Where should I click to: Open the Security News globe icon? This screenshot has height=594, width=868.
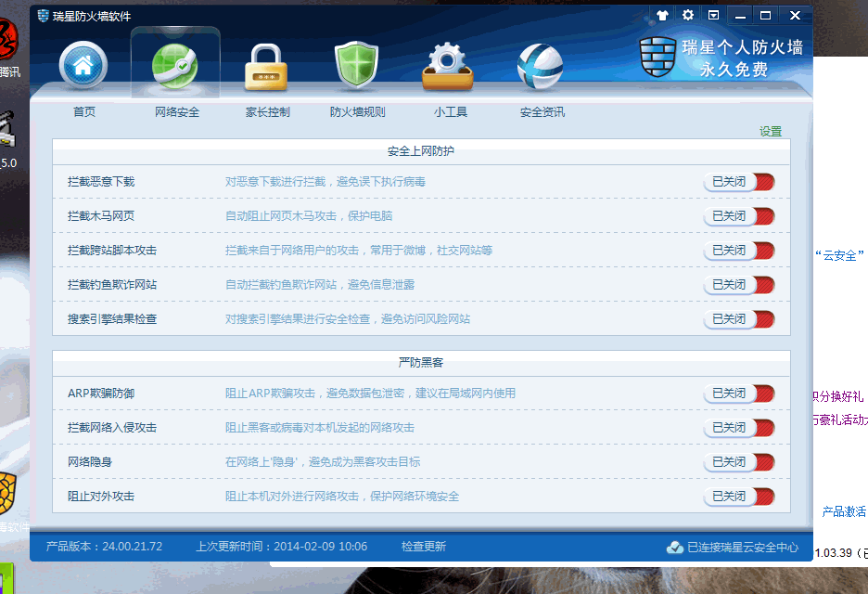(540, 67)
